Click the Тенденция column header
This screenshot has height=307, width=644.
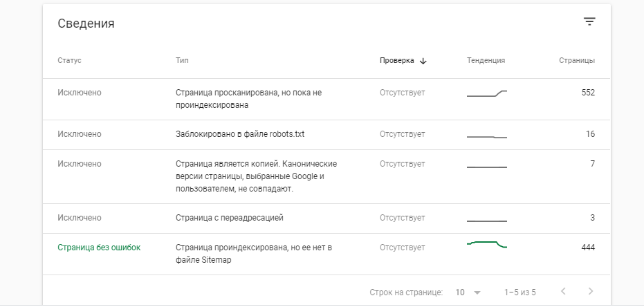pyautogui.click(x=486, y=61)
